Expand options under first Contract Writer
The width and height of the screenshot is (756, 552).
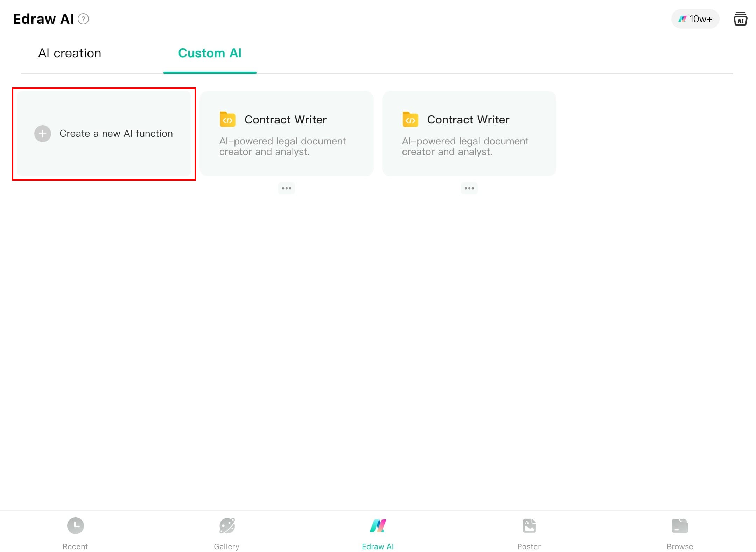[286, 188]
